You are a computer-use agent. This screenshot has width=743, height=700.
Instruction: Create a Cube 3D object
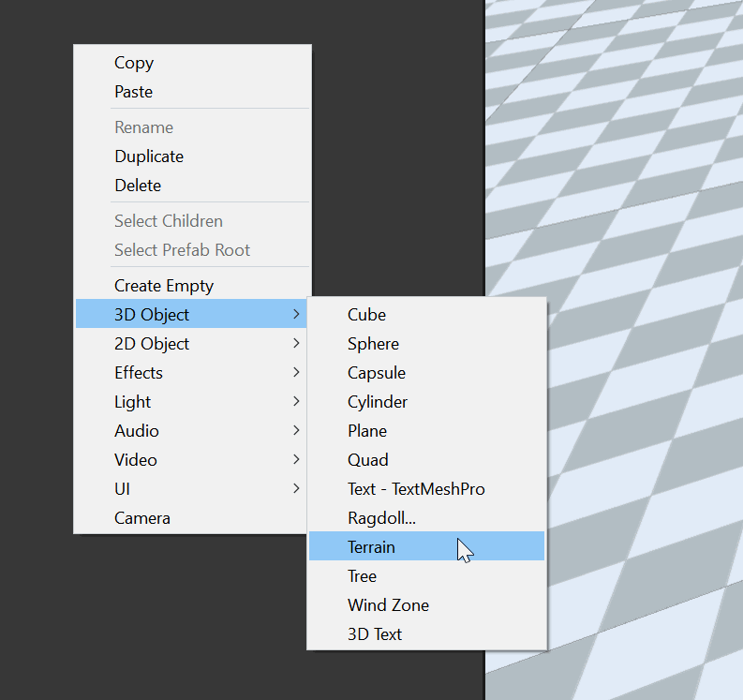[366, 315]
